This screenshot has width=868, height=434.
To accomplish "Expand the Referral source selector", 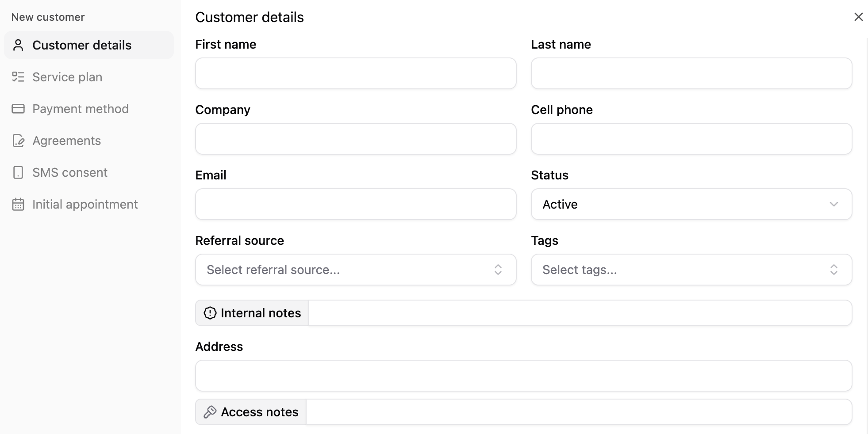I will point(356,270).
